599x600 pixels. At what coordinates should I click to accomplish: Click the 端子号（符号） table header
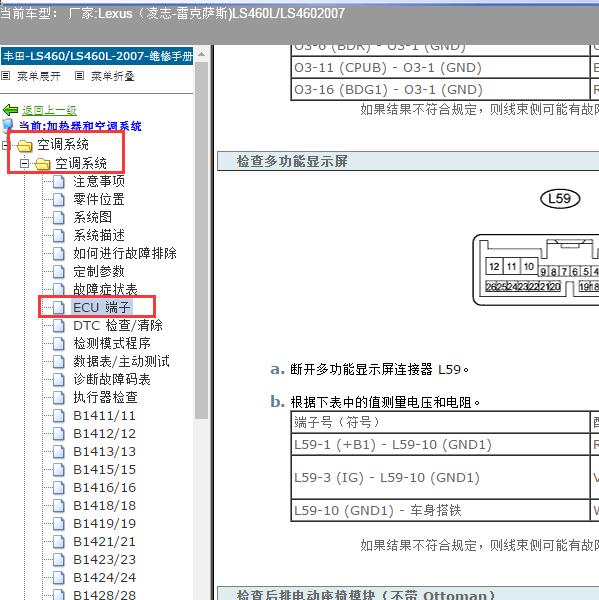point(441,422)
